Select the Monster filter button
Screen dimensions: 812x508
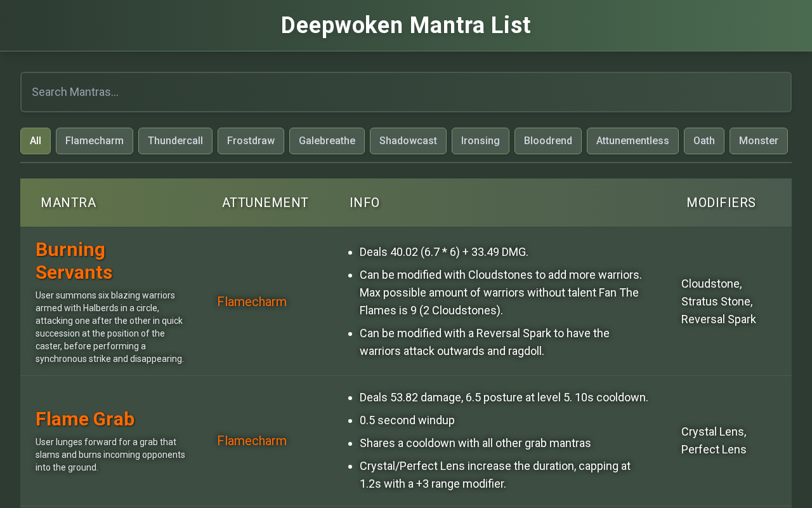click(x=758, y=141)
